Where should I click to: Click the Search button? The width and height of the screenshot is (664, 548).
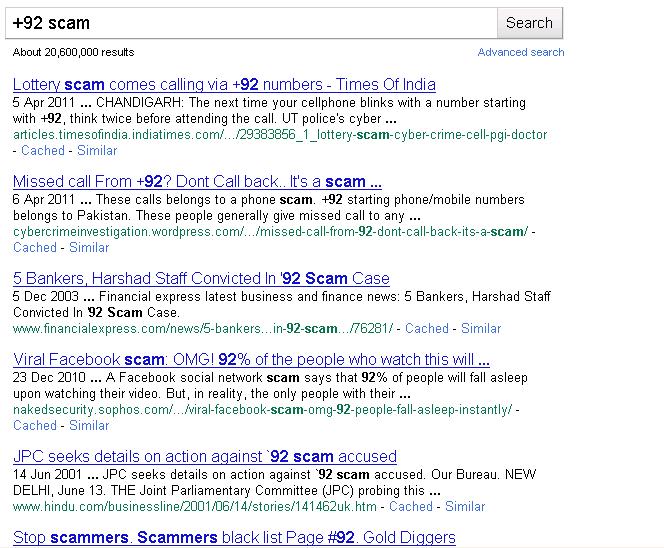click(x=529, y=23)
